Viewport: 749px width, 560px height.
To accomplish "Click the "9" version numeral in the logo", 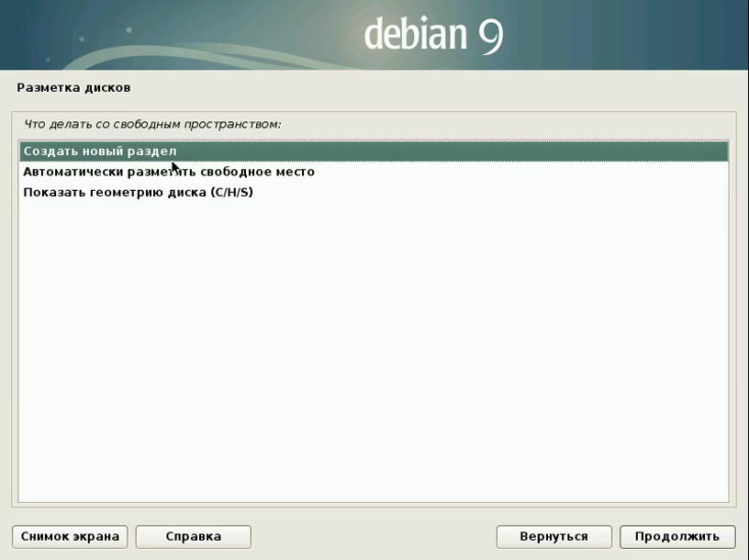I will click(488, 35).
